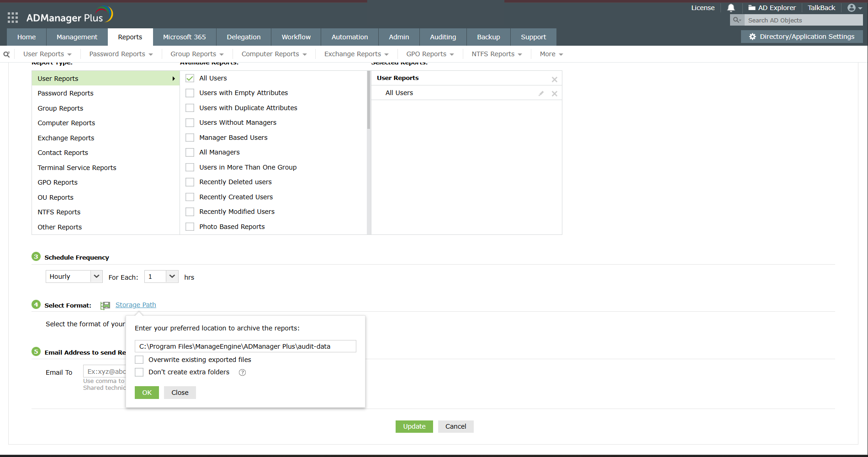Check Manager Based Users

[x=190, y=138]
